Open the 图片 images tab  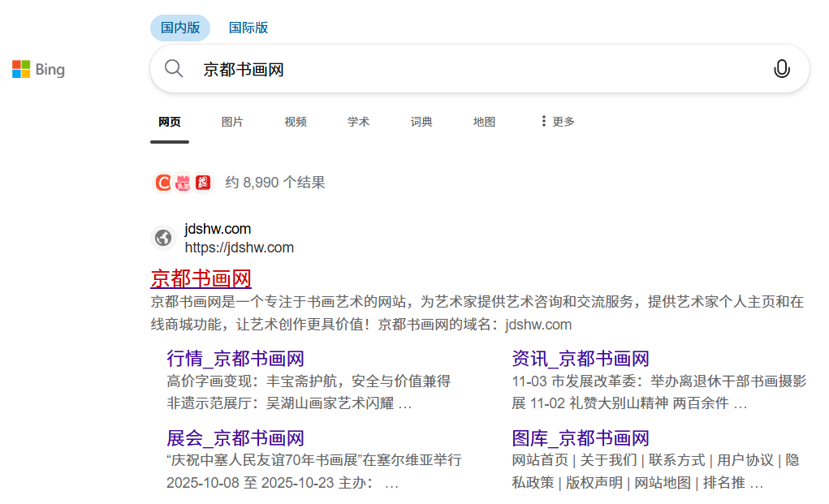[x=232, y=122]
